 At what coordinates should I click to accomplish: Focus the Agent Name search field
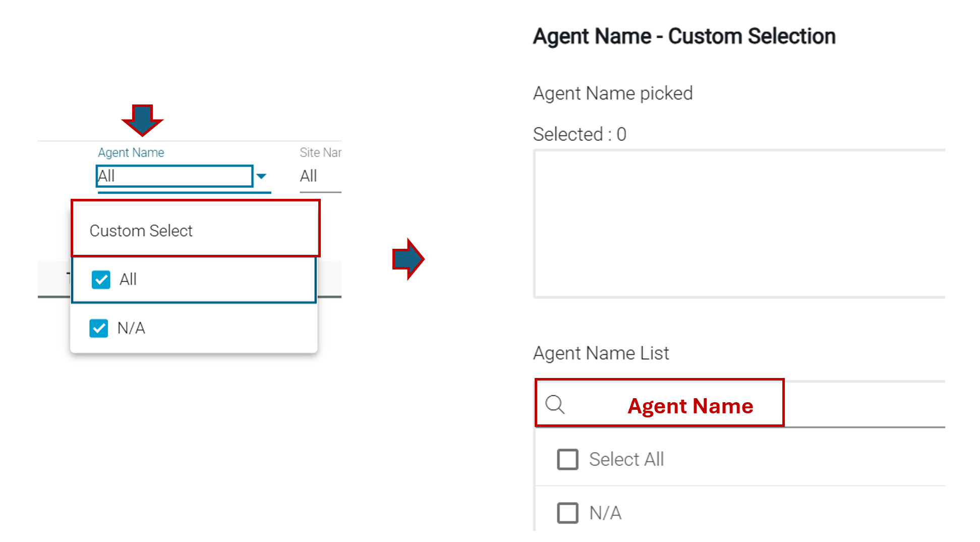690,405
